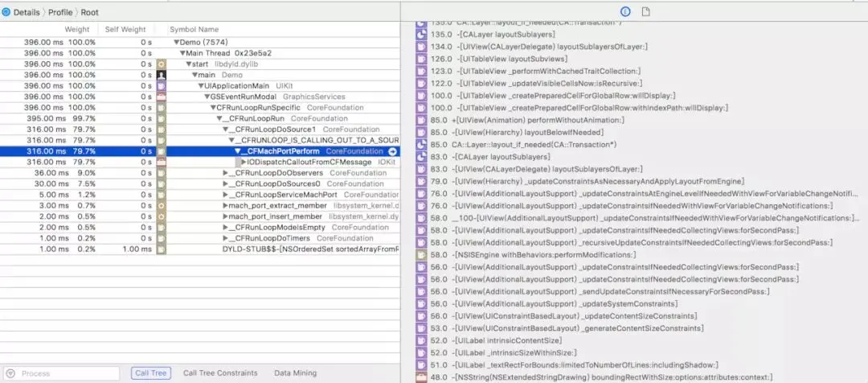
Task: Select the _updateContentSizeConstraints stack entry
Action: point(563,316)
